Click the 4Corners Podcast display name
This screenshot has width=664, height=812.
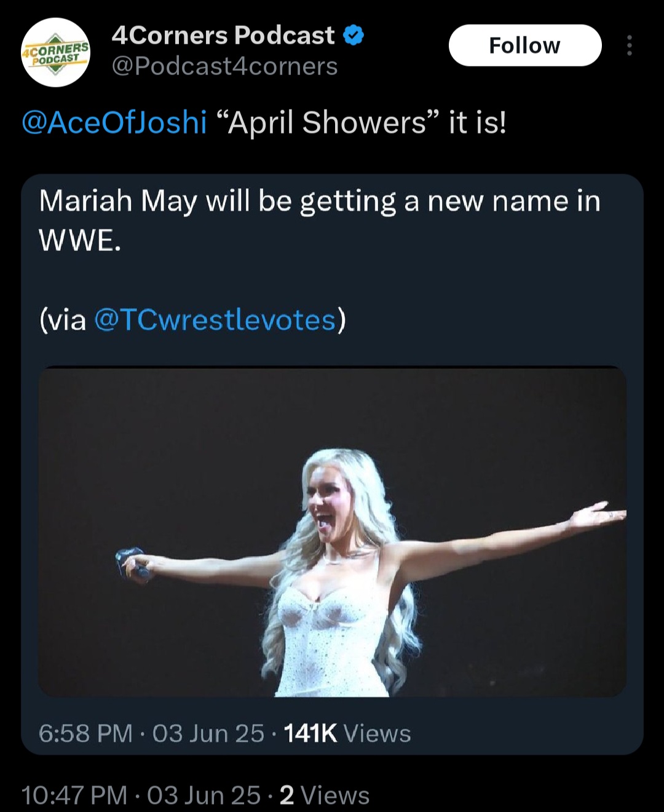223,36
